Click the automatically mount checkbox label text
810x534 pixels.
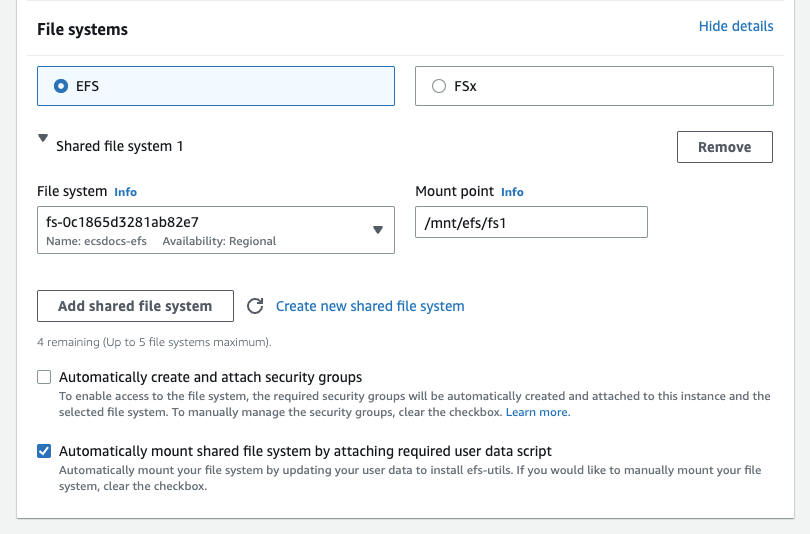click(305, 451)
